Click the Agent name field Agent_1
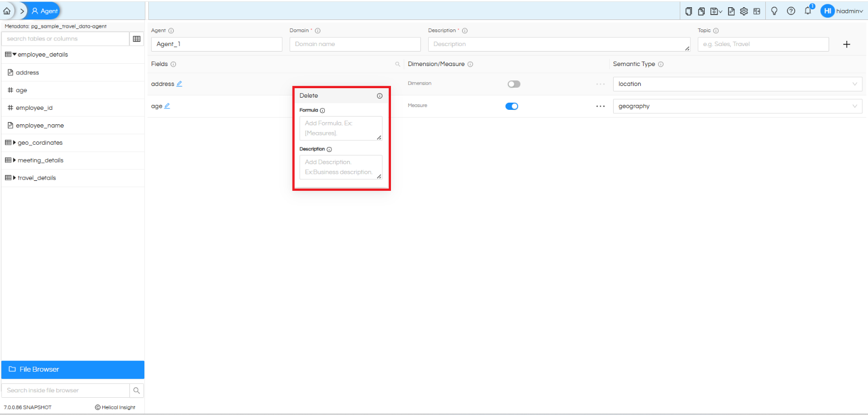Viewport: 868px width, 415px height. 217,44
